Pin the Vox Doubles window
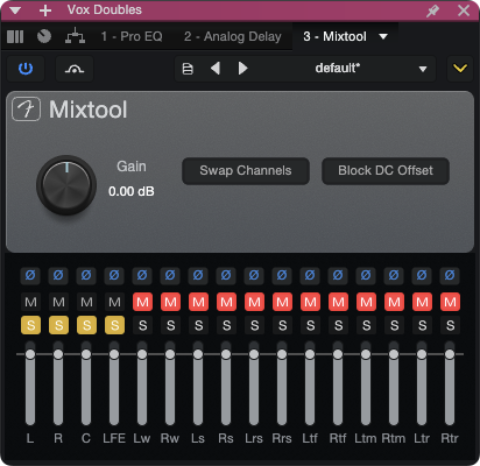 coord(433,11)
